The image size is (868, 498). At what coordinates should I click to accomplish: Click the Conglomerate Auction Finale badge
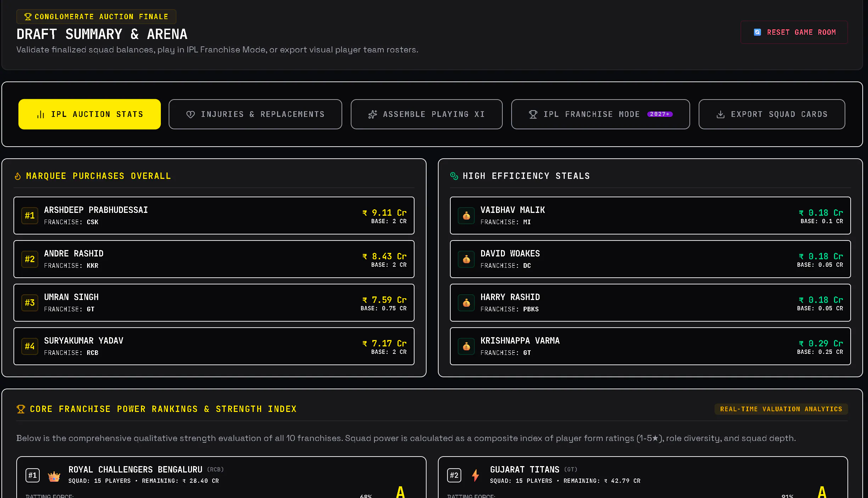(x=96, y=17)
